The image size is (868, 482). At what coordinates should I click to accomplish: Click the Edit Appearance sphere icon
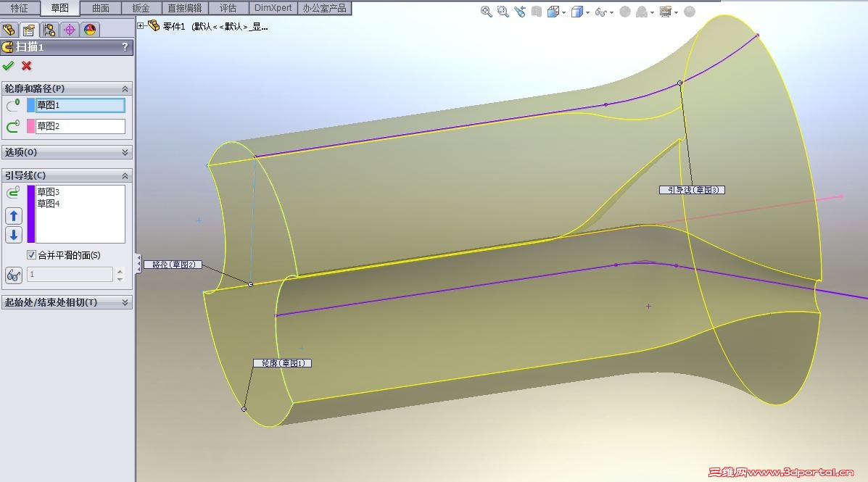tap(625, 12)
